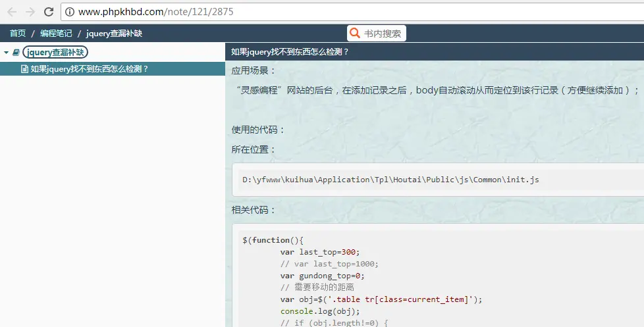644x327 pixels.
Task: Click the 相关代码： label
Action: 254,210
